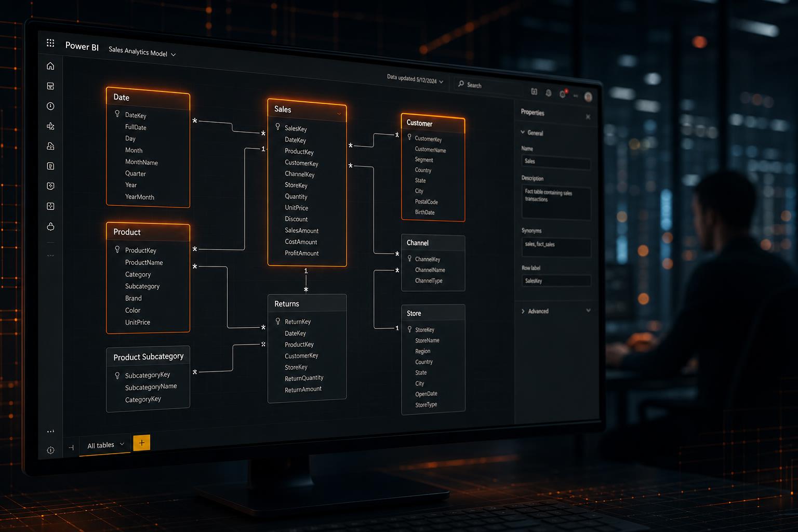Select the Discount field in Sales table
Image resolution: width=798 pixels, height=532 pixels.
[296, 219]
